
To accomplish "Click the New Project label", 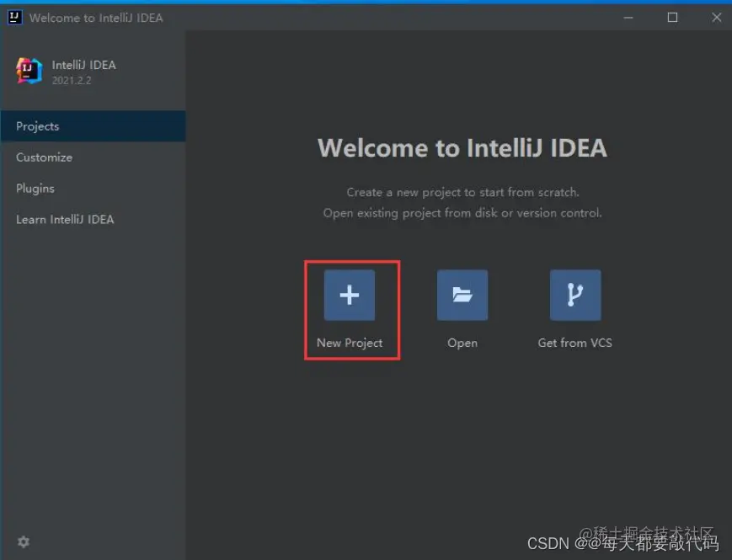I will (350, 343).
